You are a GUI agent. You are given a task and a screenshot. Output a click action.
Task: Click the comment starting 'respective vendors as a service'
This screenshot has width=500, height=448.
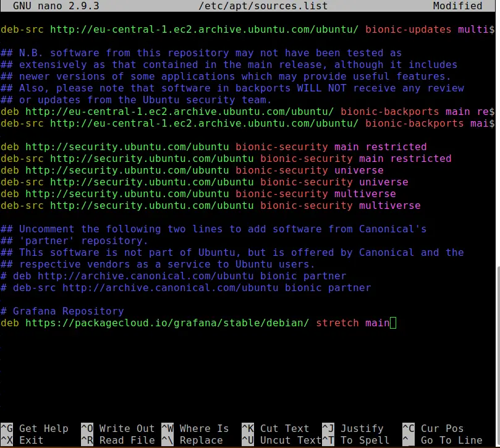[158, 264]
